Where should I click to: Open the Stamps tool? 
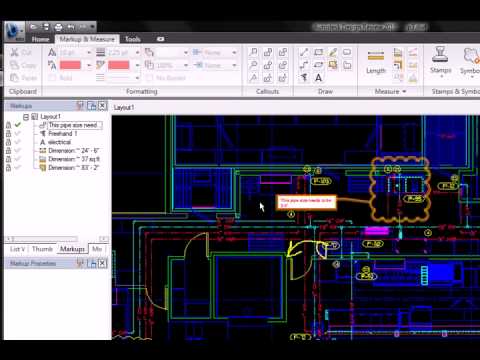tap(441, 61)
